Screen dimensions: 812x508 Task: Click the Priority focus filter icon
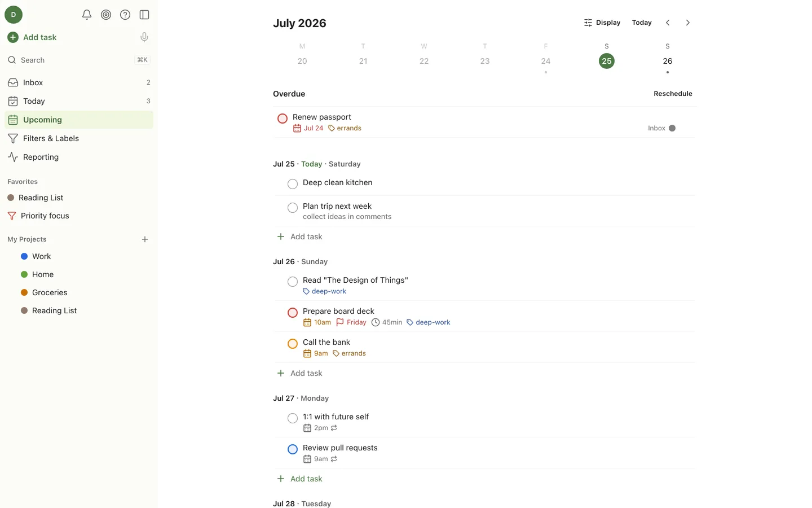tap(12, 216)
